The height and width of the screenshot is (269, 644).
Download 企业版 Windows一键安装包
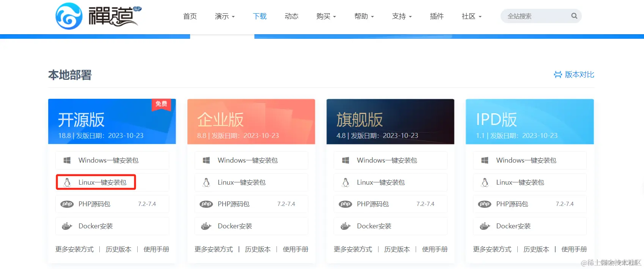[x=251, y=160]
